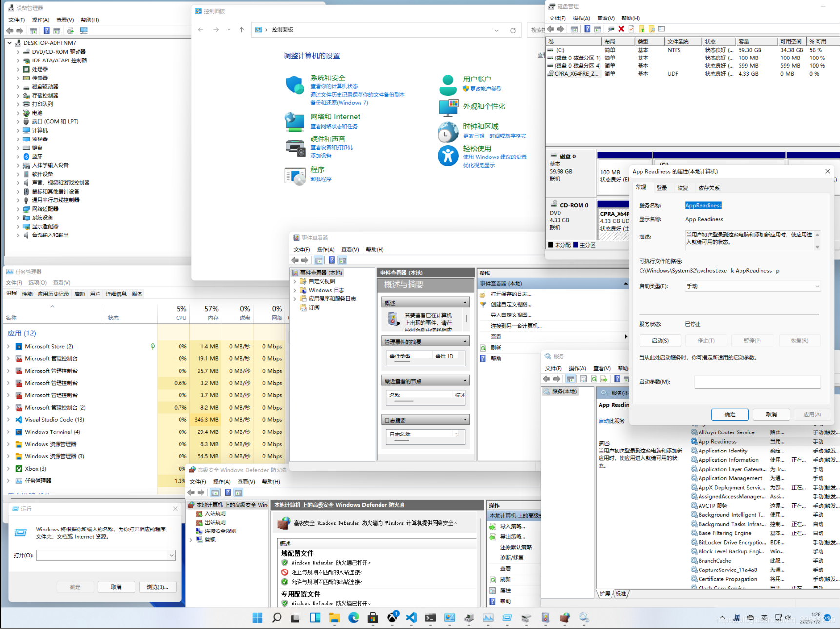
Task: Click the 系统和安全 shield icon
Action: (295, 85)
